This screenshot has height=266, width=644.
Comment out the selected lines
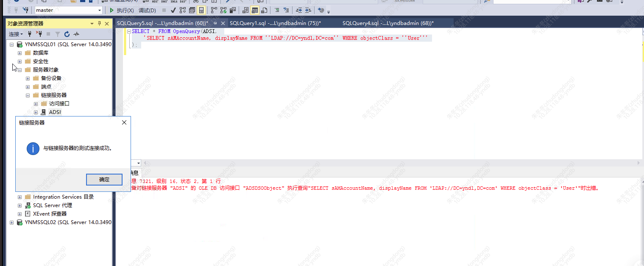point(277,10)
